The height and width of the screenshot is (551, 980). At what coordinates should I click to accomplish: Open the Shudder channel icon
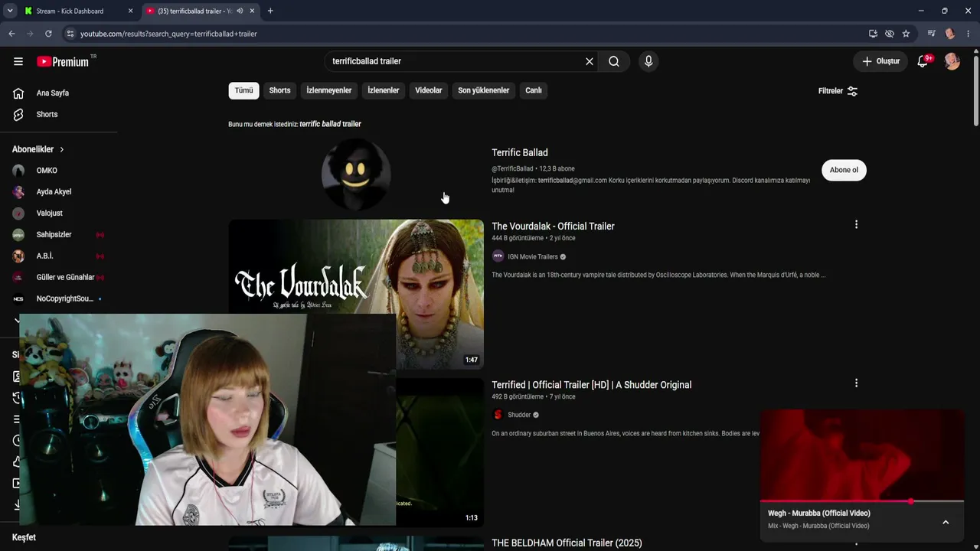[498, 415]
